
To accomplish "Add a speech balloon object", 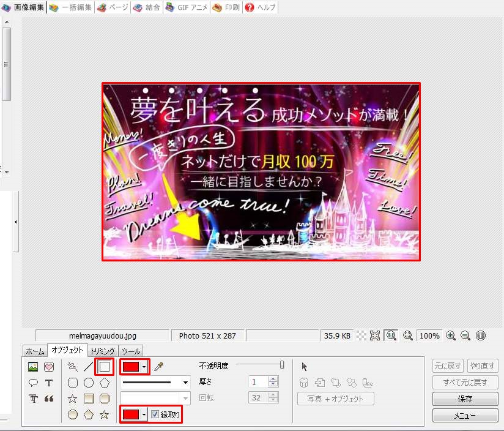I will tap(33, 383).
